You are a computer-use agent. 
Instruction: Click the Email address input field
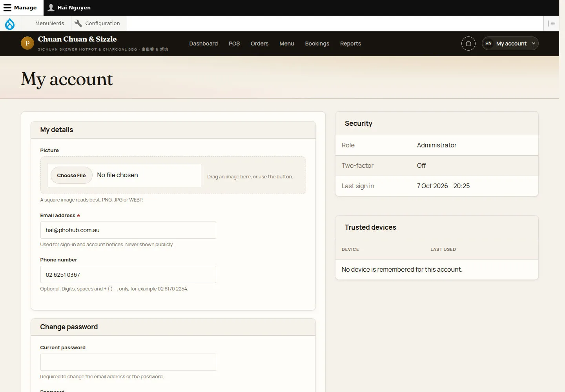click(x=128, y=230)
